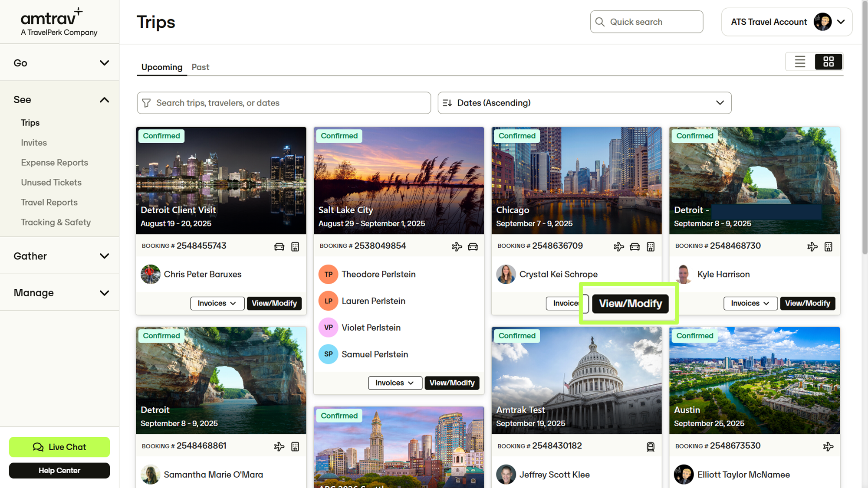Click the Elliott Taylor McNamee traveler name
Image resolution: width=868 pixels, height=488 pixels.
point(743,475)
